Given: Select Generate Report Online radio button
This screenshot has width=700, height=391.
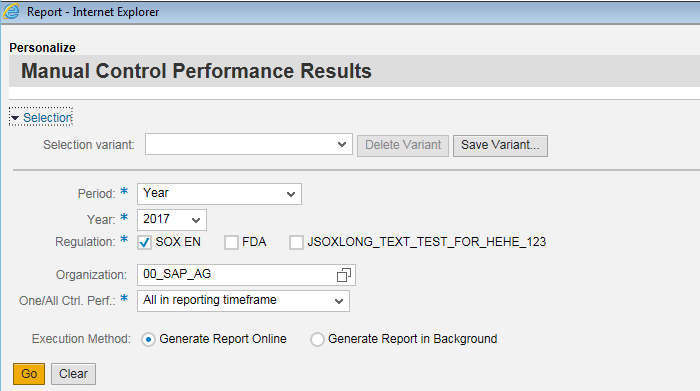Looking at the screenshot, I should (x=148, y=340).
